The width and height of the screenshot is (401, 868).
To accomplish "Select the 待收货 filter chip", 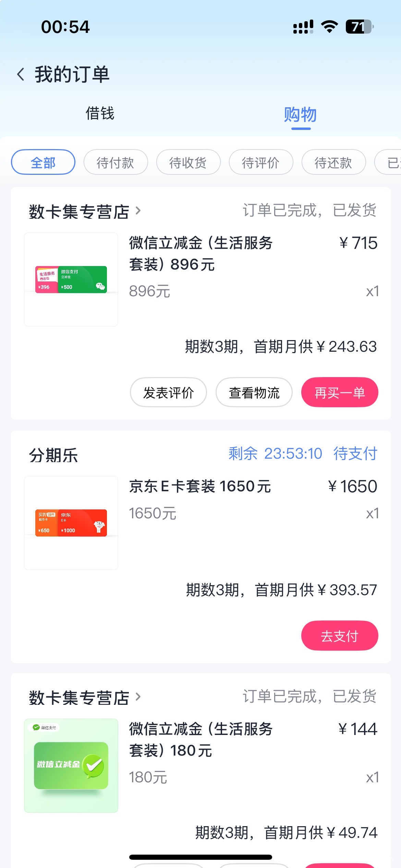I will tap(188, 162).
